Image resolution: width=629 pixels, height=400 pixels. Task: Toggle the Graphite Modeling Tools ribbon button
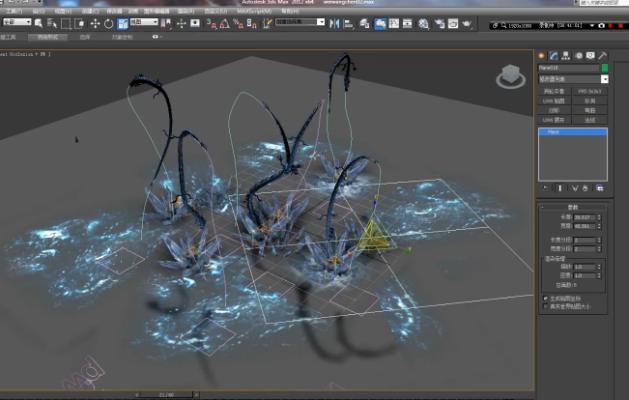(x=380, y=24)
